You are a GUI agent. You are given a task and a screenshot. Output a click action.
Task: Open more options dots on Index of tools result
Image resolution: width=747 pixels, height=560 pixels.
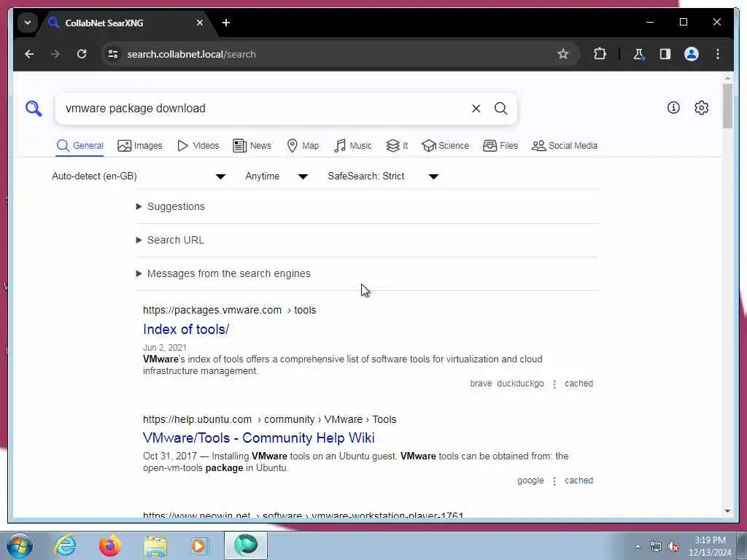[554, 384]
